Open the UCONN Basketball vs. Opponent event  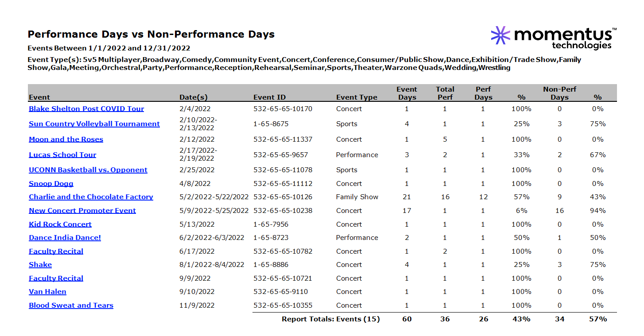[x=88, y=170]
